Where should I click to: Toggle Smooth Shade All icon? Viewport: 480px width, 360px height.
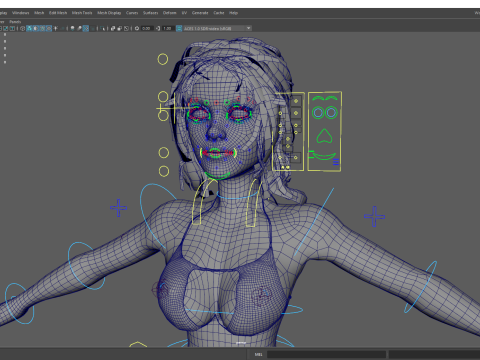pyautogui.click(x=29, y=28)
